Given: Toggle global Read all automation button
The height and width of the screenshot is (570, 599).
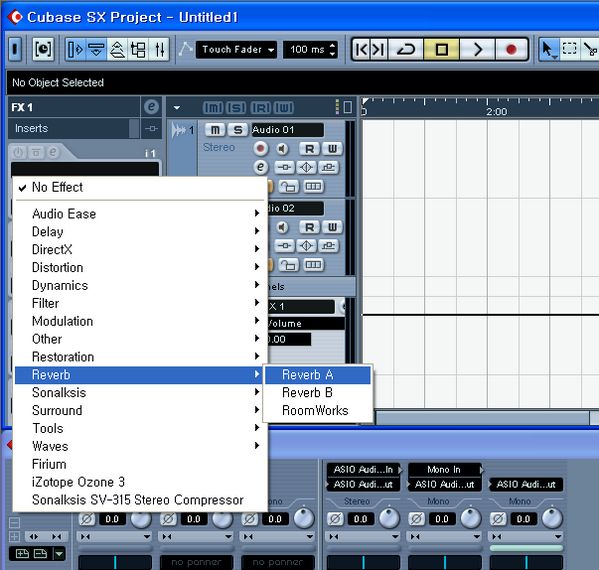Looking at the screenshot, I should point(260,108).
